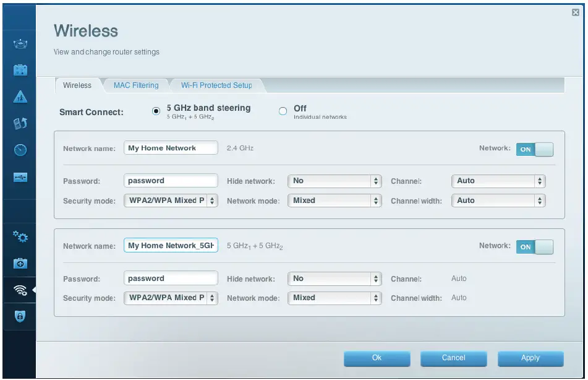Click the 'My Home Network' name field
This screenshot has width=588, height=380.
click(x=171, y=148)
